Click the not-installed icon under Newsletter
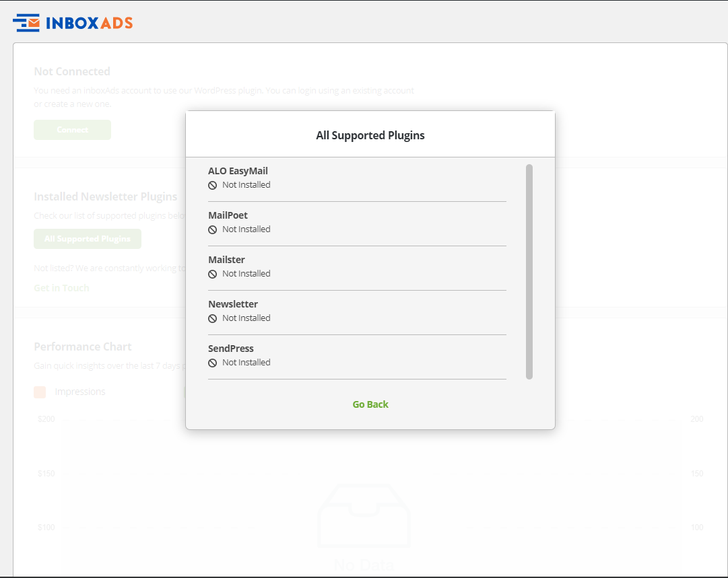 (x=213, y=318)
